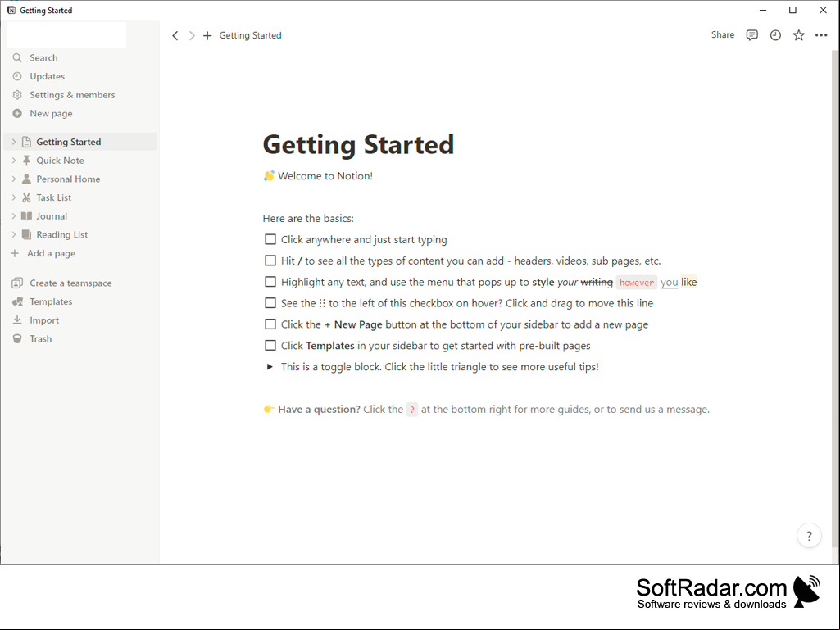Check the 'Click the + New Page' checkbox
Viewport: 840px width, 630px height.
pos(270,324)
